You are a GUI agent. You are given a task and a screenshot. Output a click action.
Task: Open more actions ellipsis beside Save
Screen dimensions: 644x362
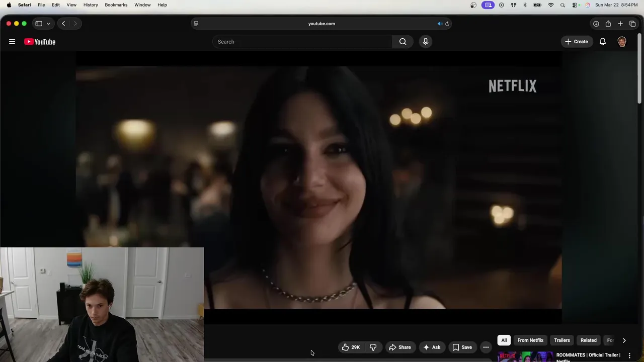pos(486,347)
